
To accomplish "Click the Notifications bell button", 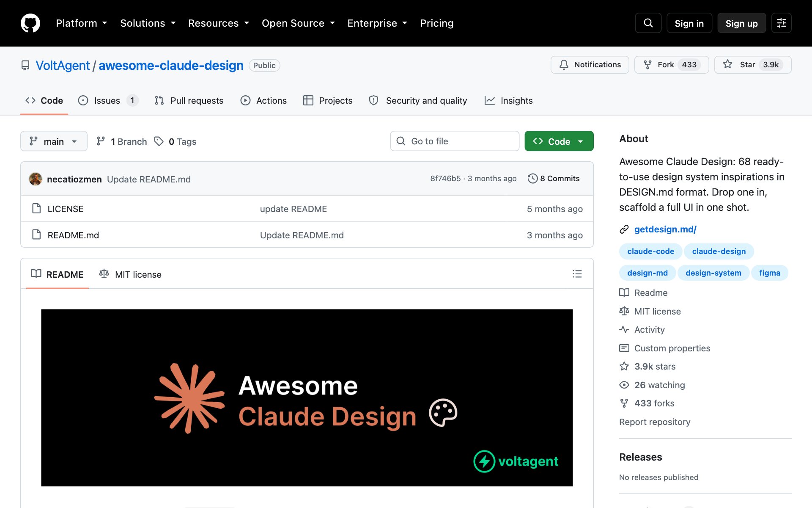I will pyautogui.click(x=590, y=65).
